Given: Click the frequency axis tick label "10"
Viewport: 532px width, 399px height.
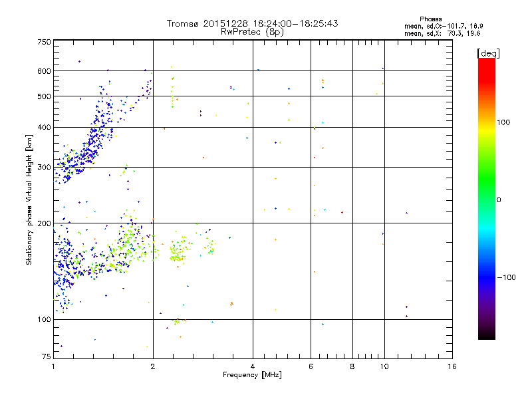Looking at the screenshot, I should (384, 366).
